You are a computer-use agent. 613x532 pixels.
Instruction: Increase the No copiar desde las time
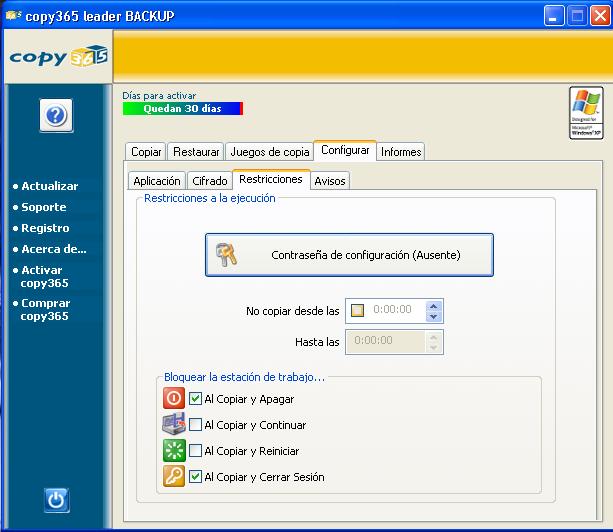click(434, 306)
